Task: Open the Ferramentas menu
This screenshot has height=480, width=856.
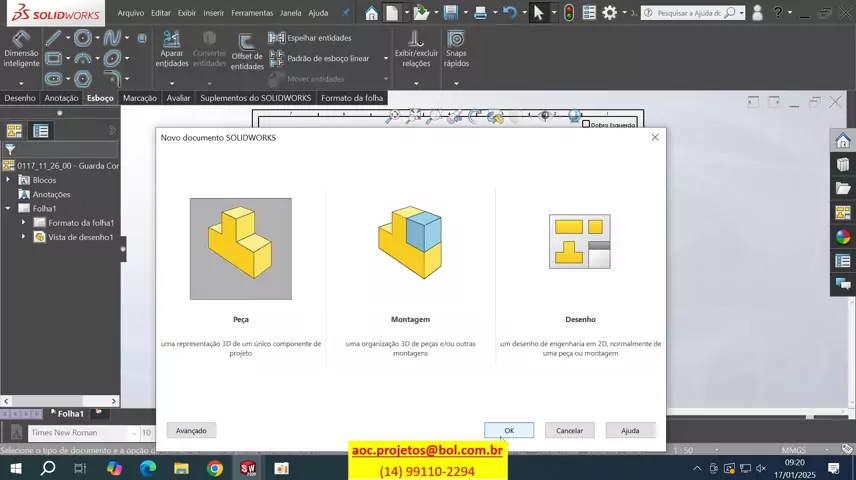Action: (252, 13)
